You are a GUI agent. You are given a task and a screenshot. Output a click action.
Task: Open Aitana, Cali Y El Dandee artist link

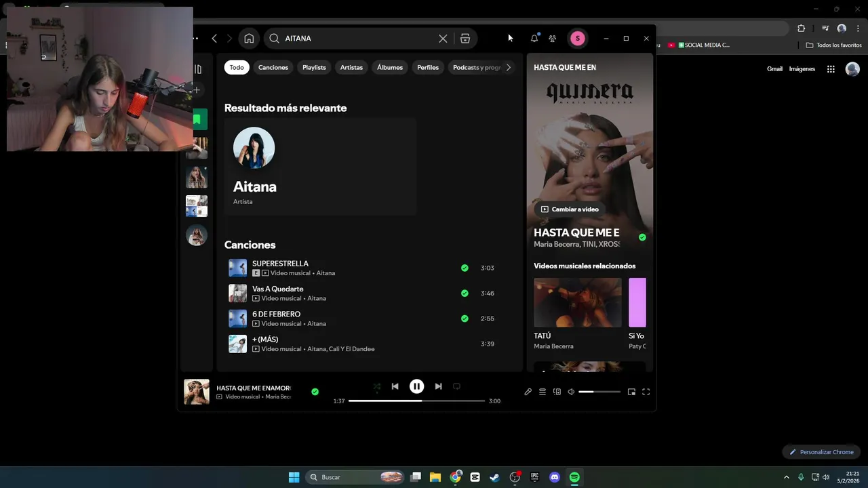(x=341, y=349)
